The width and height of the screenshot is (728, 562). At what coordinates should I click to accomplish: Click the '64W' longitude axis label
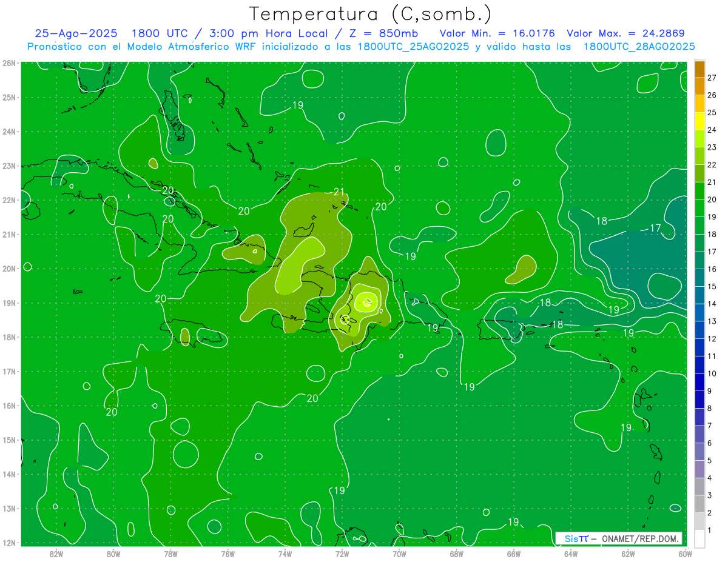coord(570,554)
